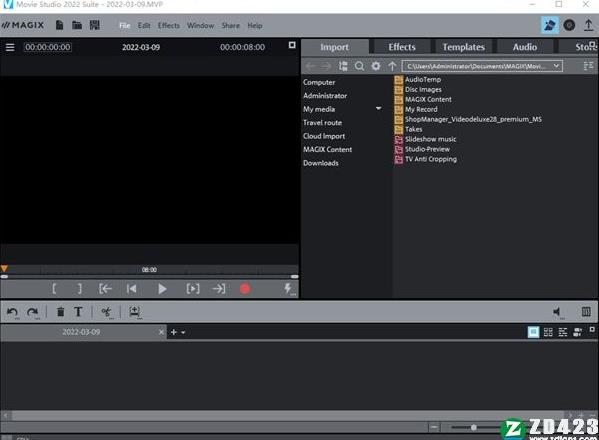Click the round disc icon in top bar
This screenshot has width=599, height=440.
click(569, 25)
